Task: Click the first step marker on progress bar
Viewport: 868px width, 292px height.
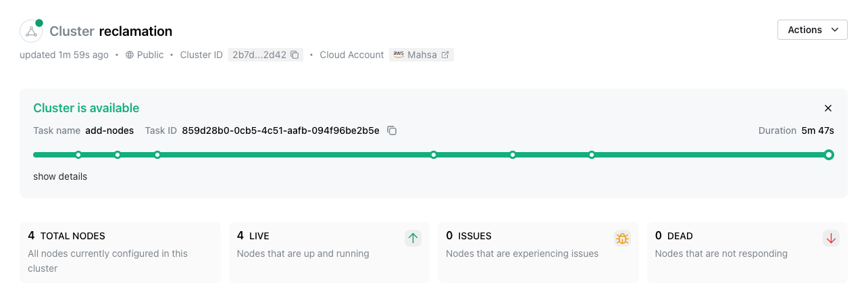Action: [78, 155]
